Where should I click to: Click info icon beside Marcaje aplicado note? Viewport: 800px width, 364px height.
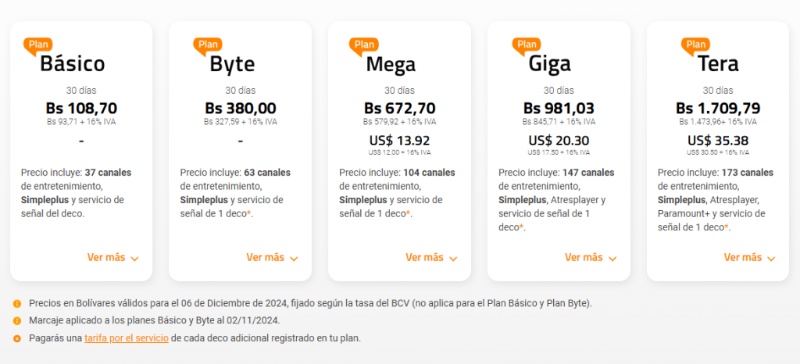click(x=17, y=321)
